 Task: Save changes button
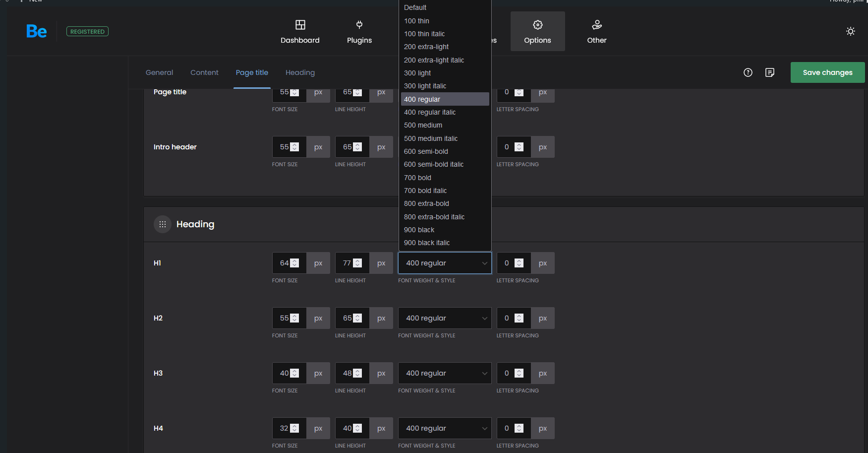(x=828, y=72)
